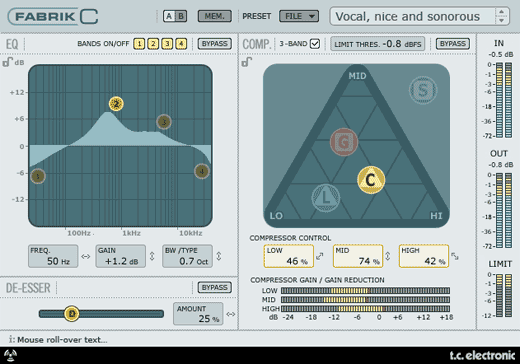Screen dimensions: 520x364
Task: Click the De-Esser amount slider knob
Action: click(72, 314)
